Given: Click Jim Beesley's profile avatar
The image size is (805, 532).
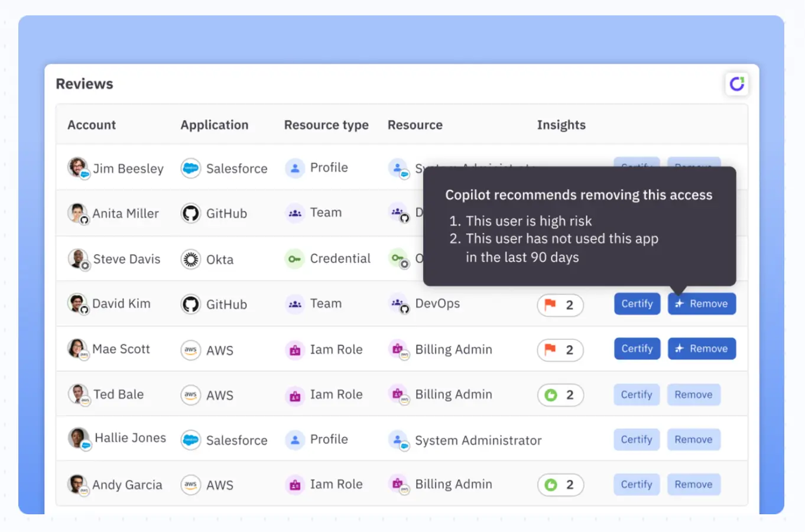Looking at the screenshot, I should pos(77,168).
